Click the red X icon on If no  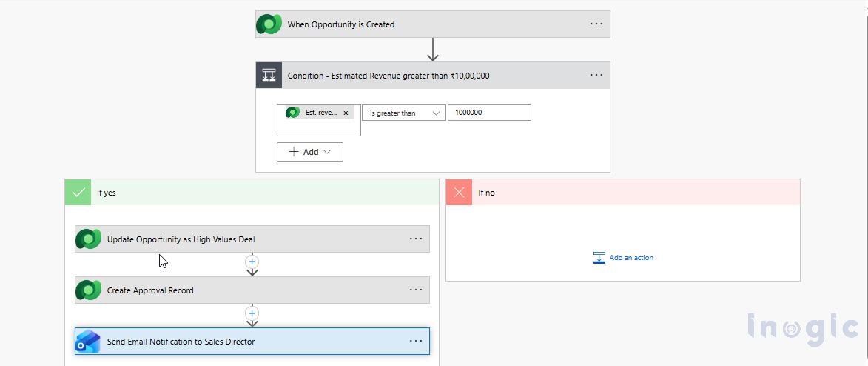point(459,193)
